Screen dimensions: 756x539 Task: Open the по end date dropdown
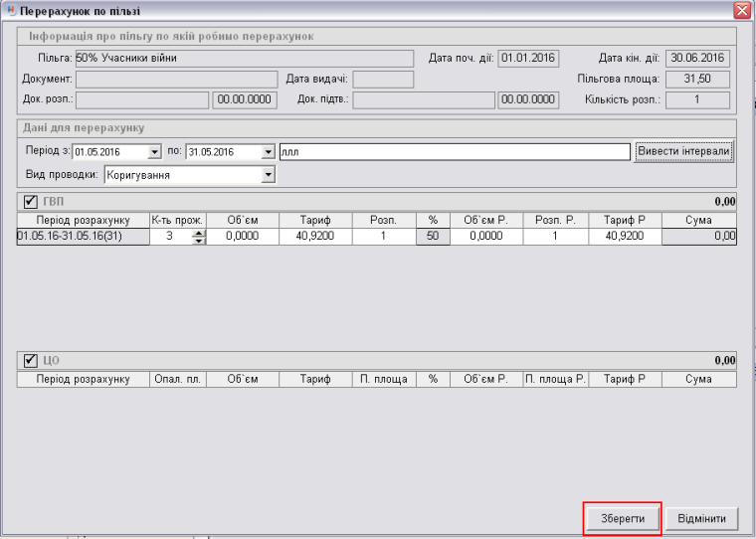tap(268, 152)
